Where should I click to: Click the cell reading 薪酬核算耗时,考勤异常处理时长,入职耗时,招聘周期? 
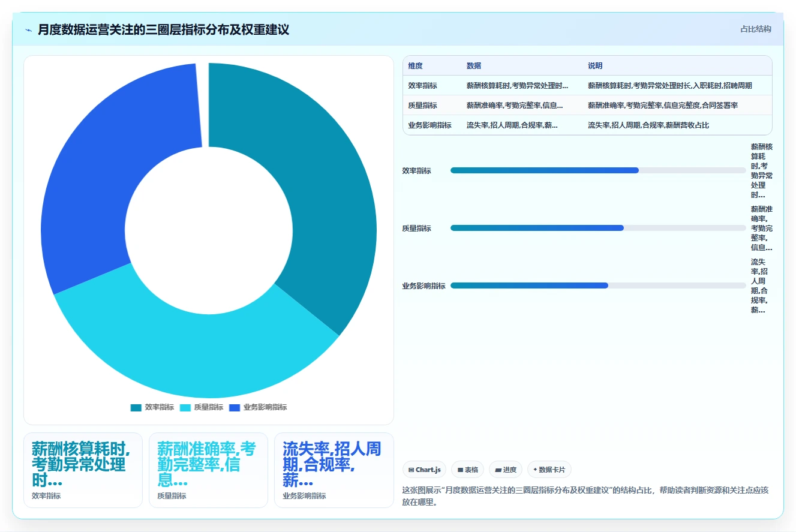pyautogui.click(x=677, y=86)
